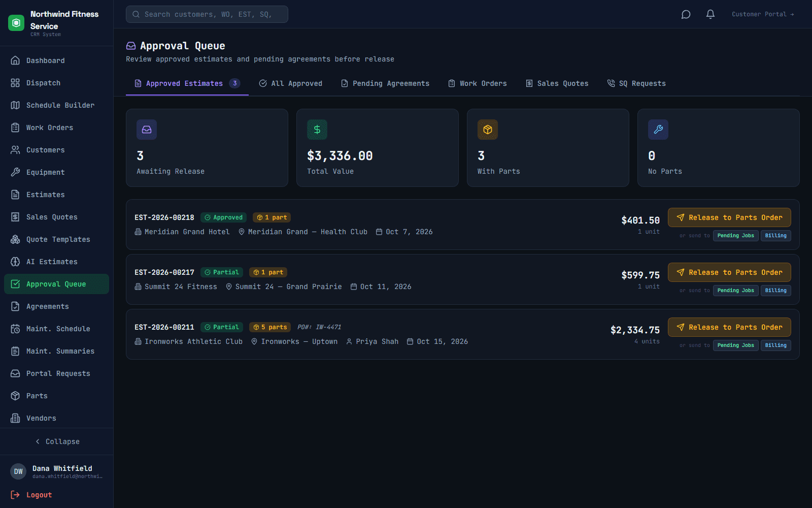Switch to the SQ Requests tab
The image size is (812, 508).
click(636, 83)
